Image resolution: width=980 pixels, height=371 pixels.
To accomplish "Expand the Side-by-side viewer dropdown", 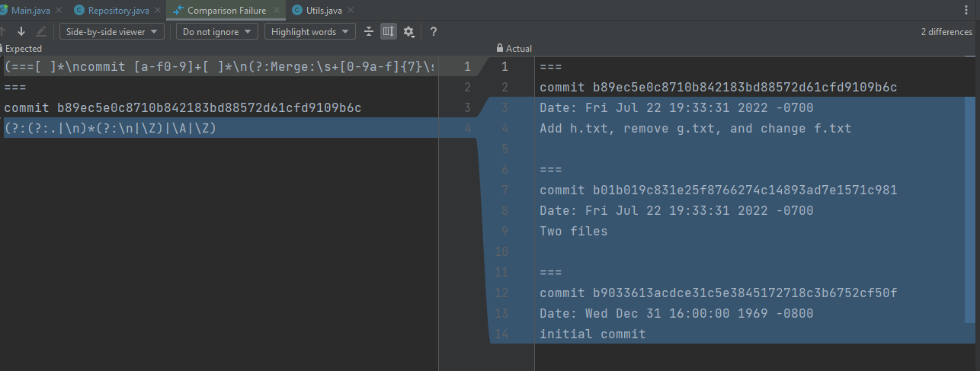I will tap(112, 31).
